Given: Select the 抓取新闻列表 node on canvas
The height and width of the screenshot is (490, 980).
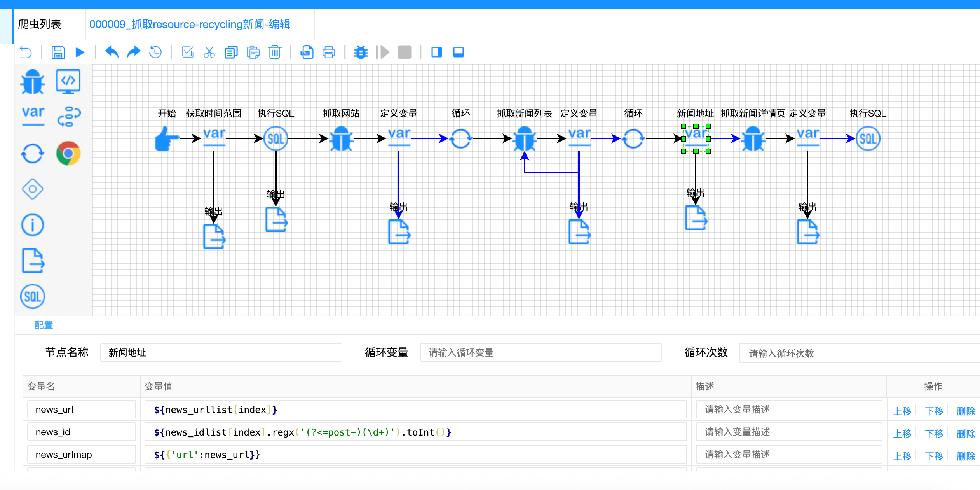Looking at the screenshot, I should click(x=524, y=139).
